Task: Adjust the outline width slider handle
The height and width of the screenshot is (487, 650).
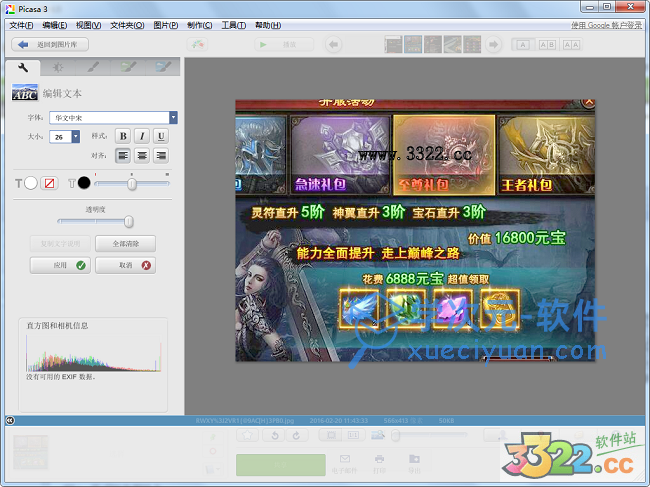Action: [132, 184]
